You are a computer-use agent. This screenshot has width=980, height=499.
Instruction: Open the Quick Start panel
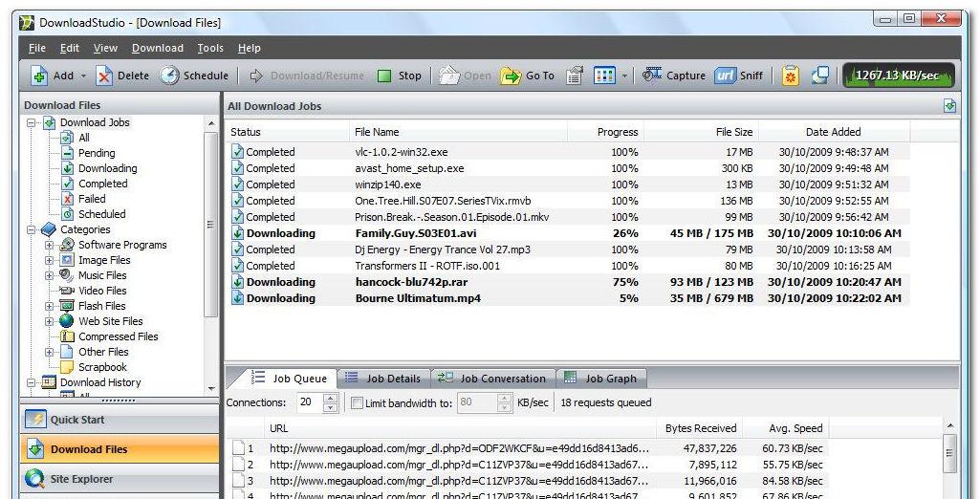coord(120,420)
